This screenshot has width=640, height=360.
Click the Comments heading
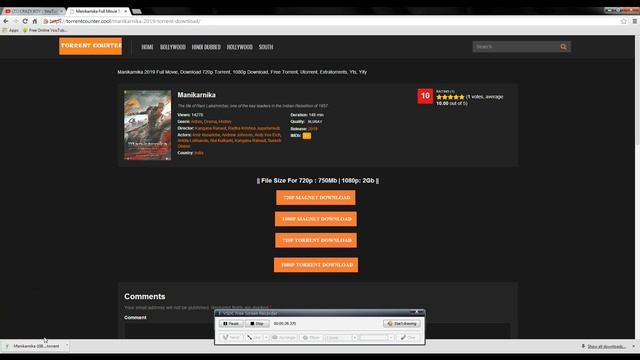(x=144, y=296)
